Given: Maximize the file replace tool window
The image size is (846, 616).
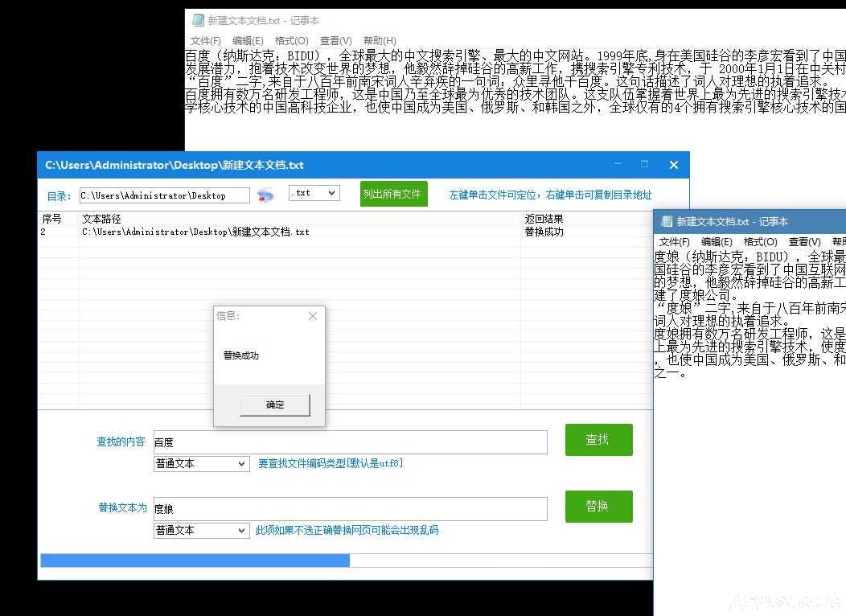Looking at the screenshot, I should pyautogui.click(x=645, y=165).
